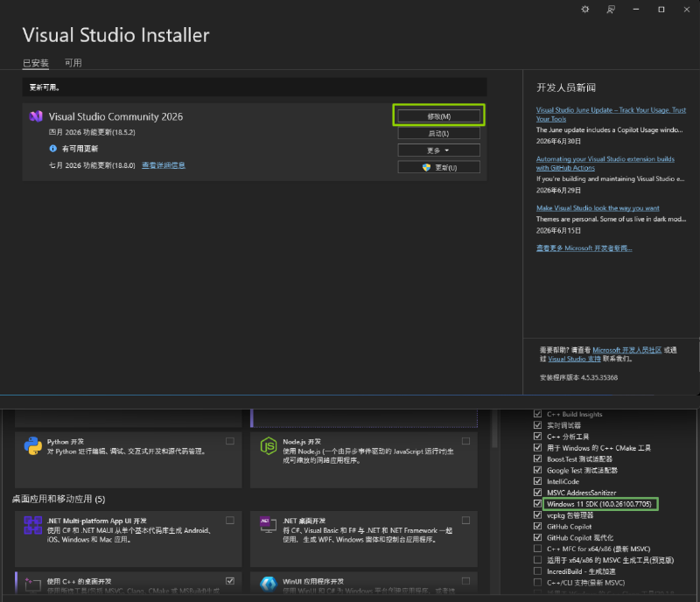Click the Node.js workload icon
The width and height of the screenshot is (700, 602).
point(269,446)
